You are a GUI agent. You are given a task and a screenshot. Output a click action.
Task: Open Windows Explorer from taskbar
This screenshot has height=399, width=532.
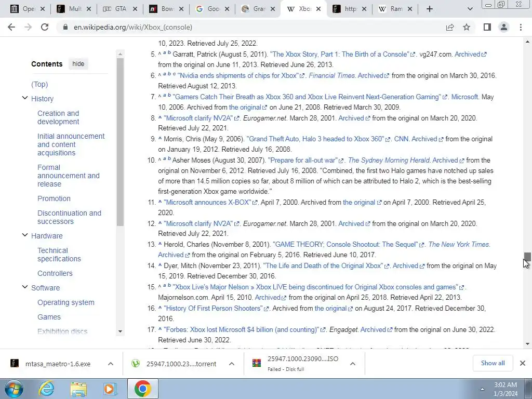click(78, 389)
